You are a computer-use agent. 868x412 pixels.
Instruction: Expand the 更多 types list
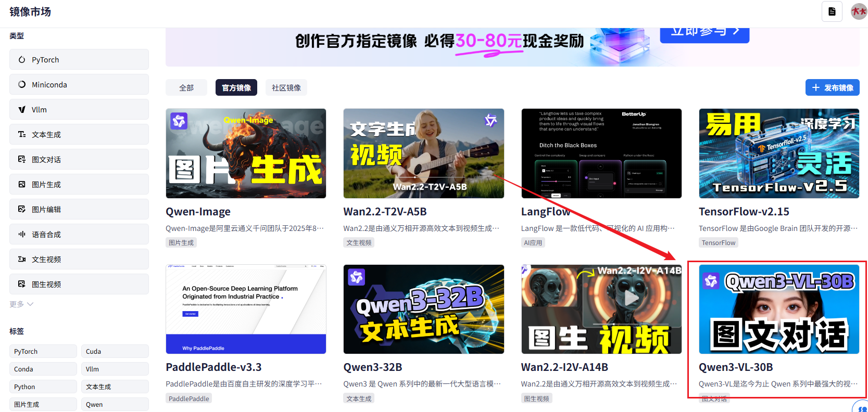(21, 304)
